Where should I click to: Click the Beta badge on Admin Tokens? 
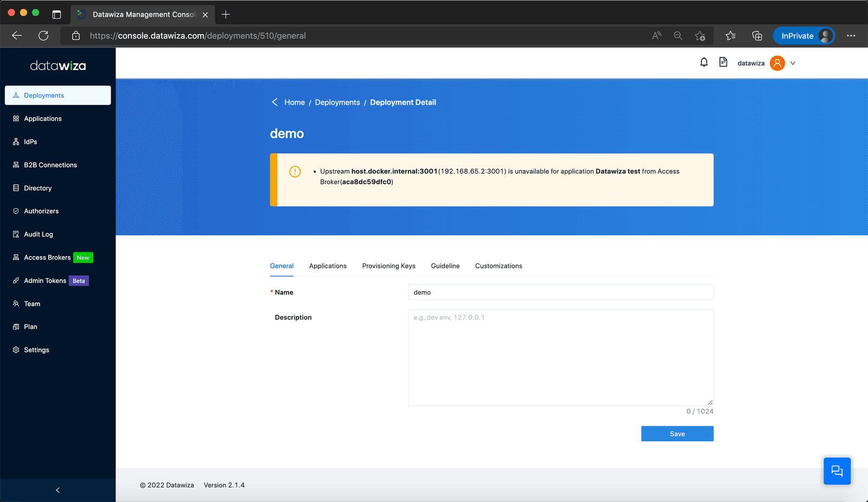(x=79, y=281)
